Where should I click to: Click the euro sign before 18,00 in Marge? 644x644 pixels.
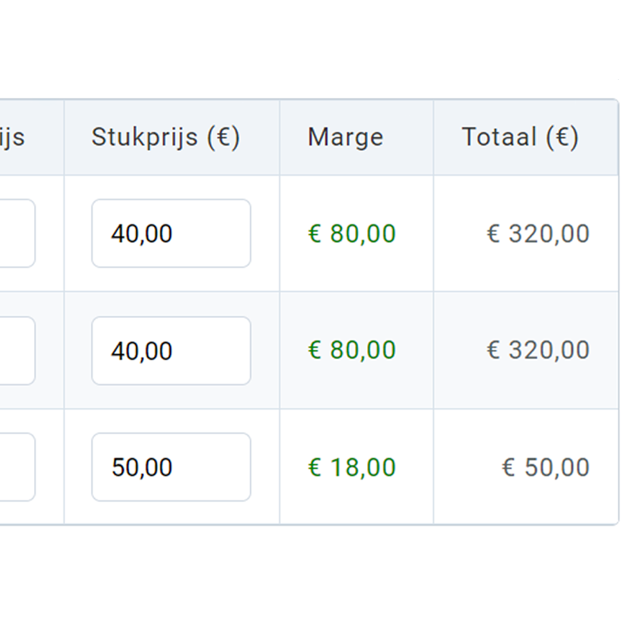pyautogui.click(x=314, y=468)
